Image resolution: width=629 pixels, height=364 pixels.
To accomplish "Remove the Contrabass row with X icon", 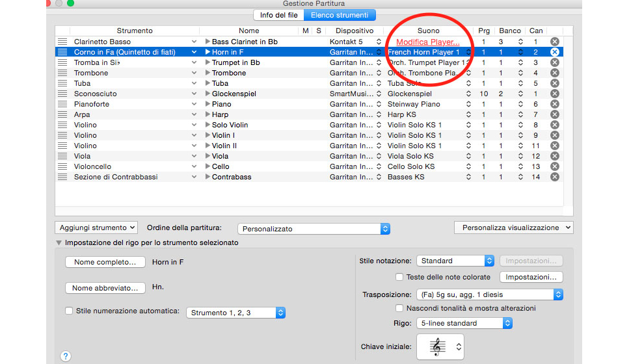I will point(554,177).
